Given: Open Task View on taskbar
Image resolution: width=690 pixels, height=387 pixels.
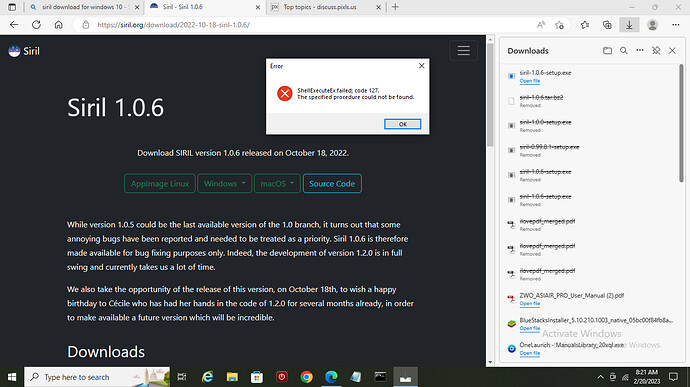Looking at the screenshot, I should 181,377.
